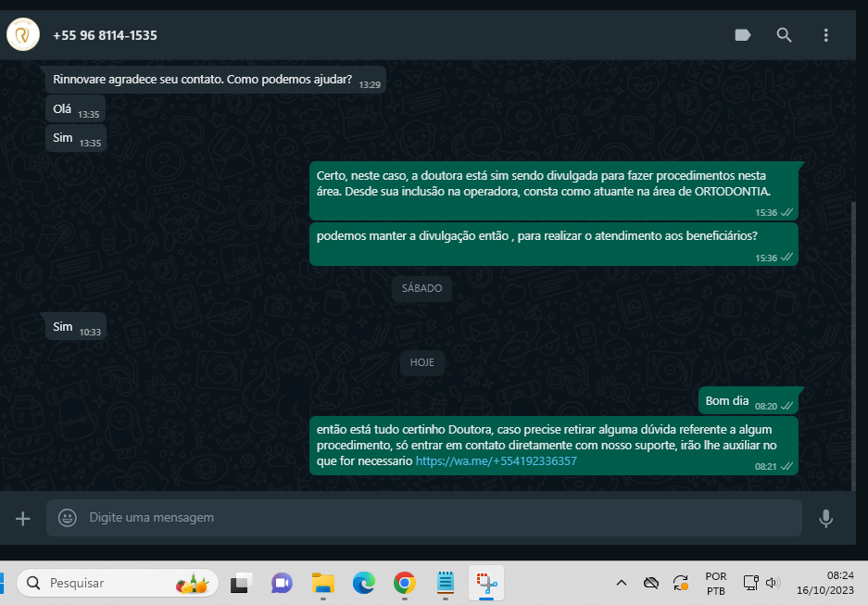Switch the POR PTB input language
868x605 pixels.
(716, 584)
